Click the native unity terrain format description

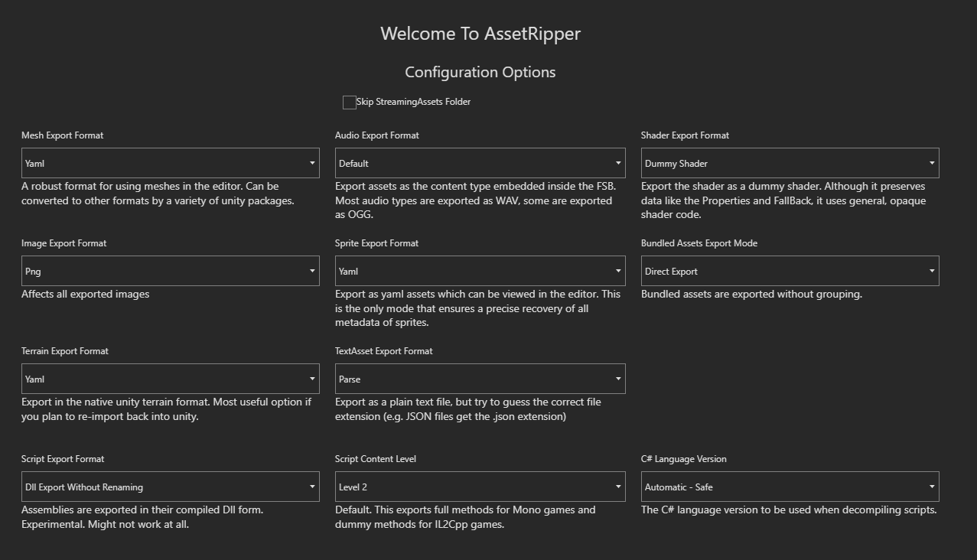coord(167,409)
